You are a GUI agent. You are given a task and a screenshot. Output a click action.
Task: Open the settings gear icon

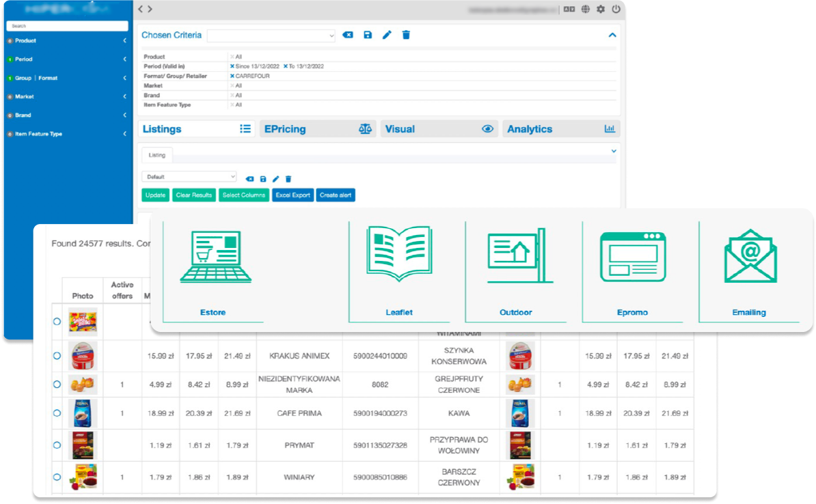601,10
